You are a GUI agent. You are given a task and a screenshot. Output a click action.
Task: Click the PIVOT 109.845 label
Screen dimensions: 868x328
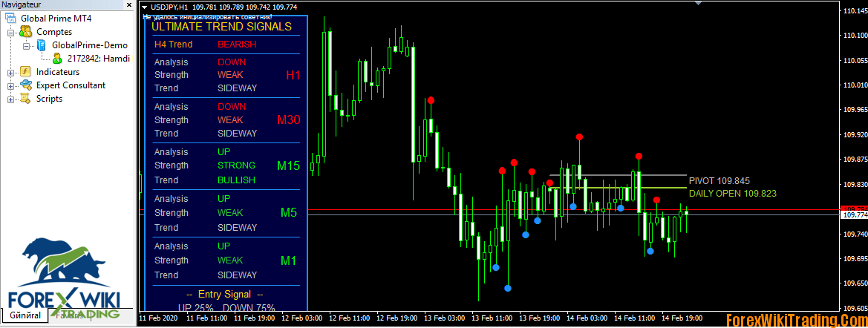point(719,181)
